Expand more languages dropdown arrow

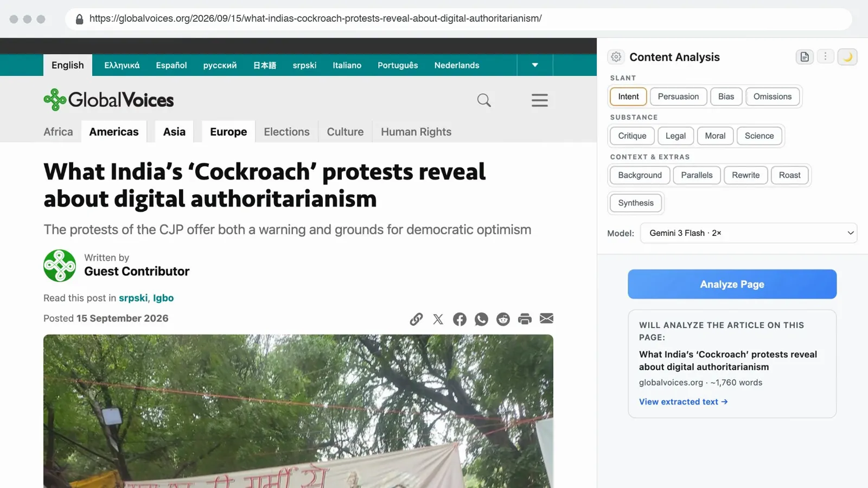point(535,65)
